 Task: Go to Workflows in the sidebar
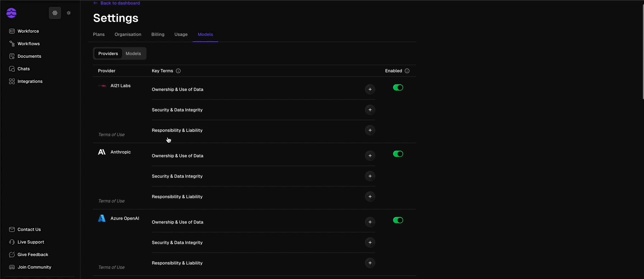point(24,44)
